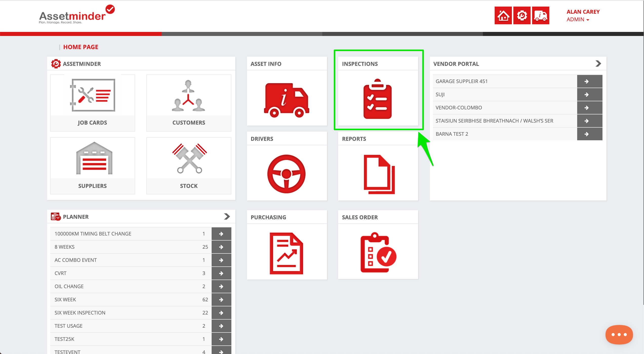Open the TEST25K planner arrow
The height and width of the screenshot is (354, 644).
pyautogui.click(x=221, y=339)
